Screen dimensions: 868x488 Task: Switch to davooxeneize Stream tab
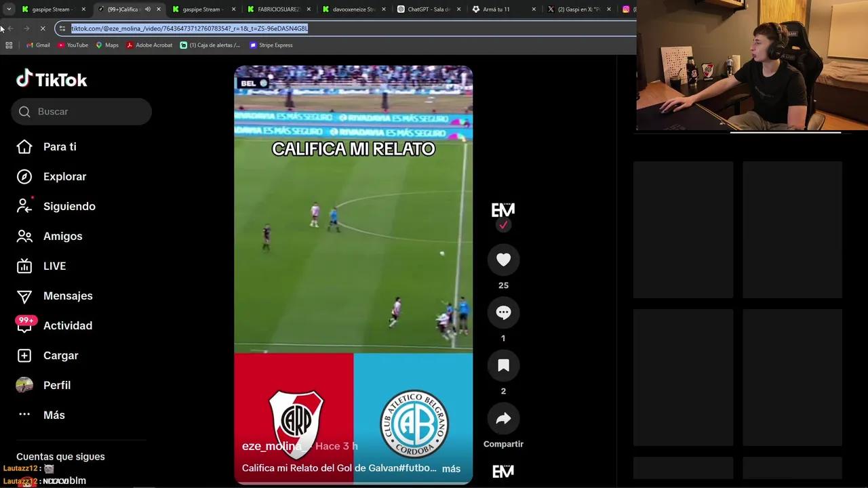point(354,9)
